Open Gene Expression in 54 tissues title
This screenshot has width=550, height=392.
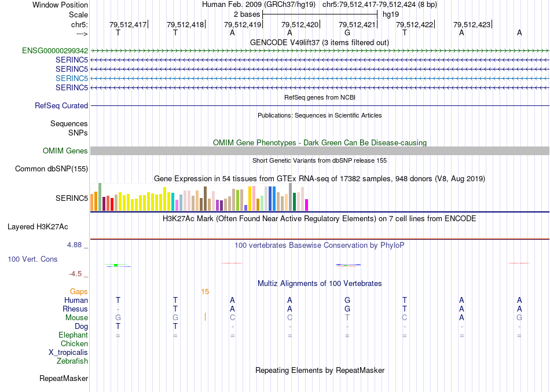click(320, 178)
